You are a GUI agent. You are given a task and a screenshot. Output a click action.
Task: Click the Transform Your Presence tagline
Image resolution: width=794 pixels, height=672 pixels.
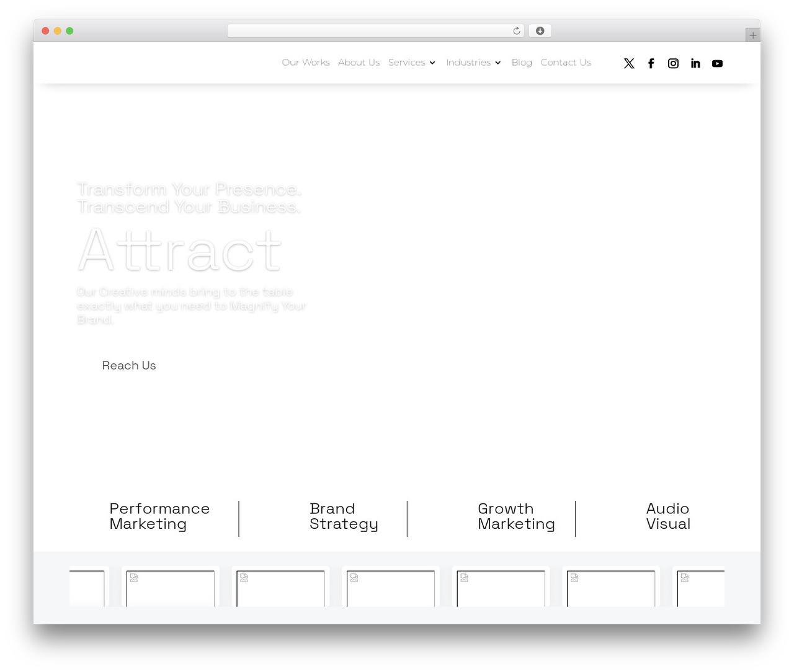click(189, 198)
